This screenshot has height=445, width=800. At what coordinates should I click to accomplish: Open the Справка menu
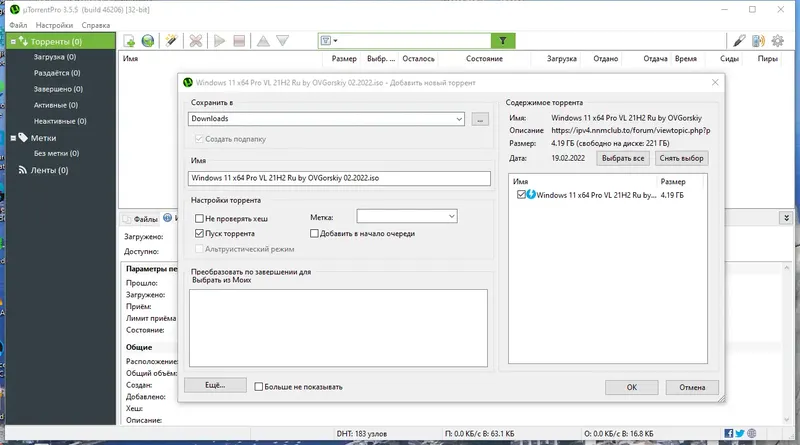(x=95, y=25)
